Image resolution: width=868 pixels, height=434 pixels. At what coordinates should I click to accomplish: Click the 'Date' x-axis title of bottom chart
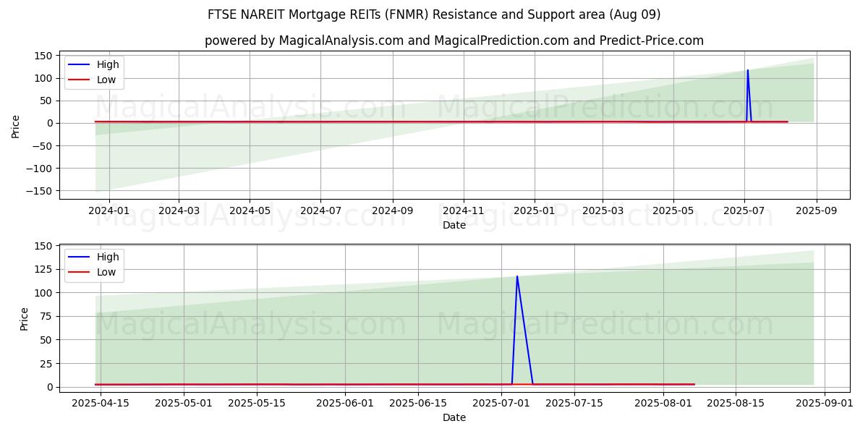click(454, 417)
